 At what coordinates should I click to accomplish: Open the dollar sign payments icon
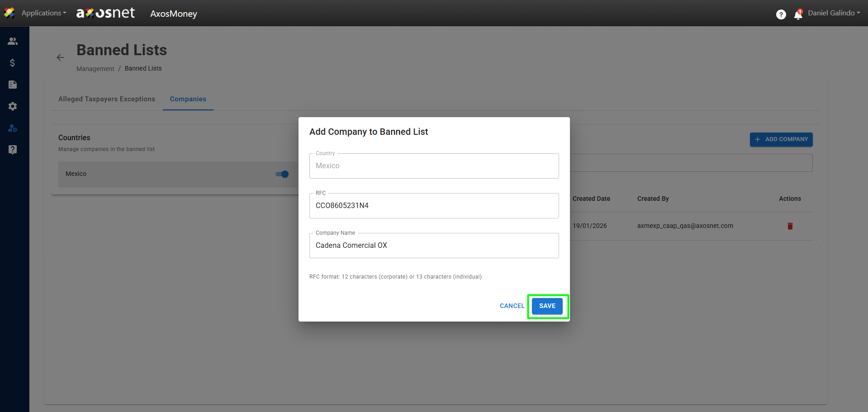pos(13,63)
